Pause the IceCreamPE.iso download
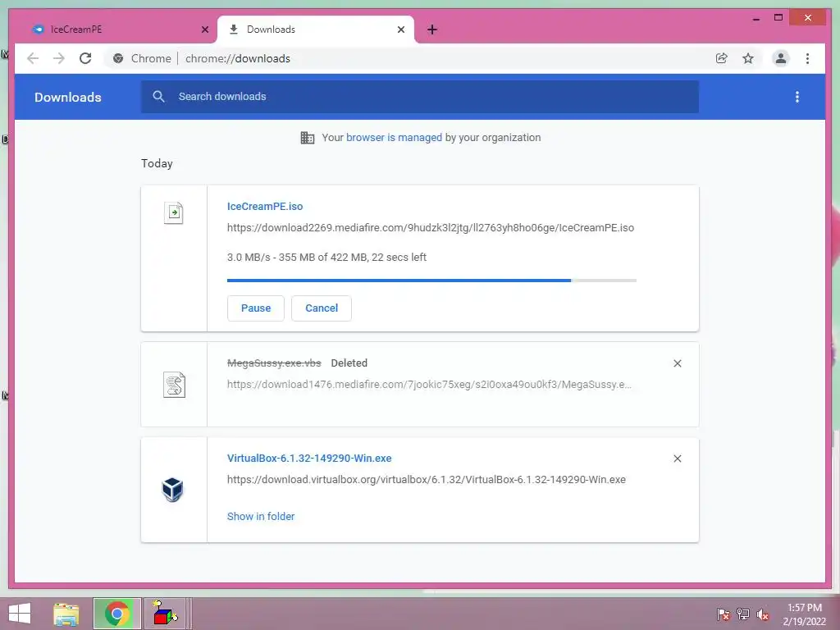Image resolution: width=840 pixels, height=630 pixels. [256, 308]
